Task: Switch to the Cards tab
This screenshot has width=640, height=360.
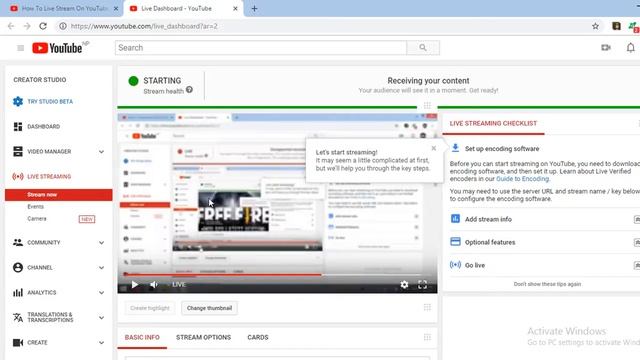Action: tap(258, 338)
